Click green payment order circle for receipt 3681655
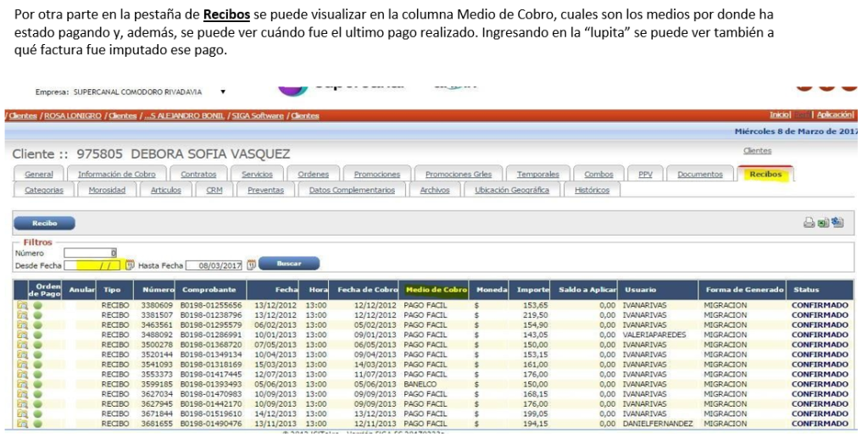Viewport: 868px width, 439px height. (37, 424)
